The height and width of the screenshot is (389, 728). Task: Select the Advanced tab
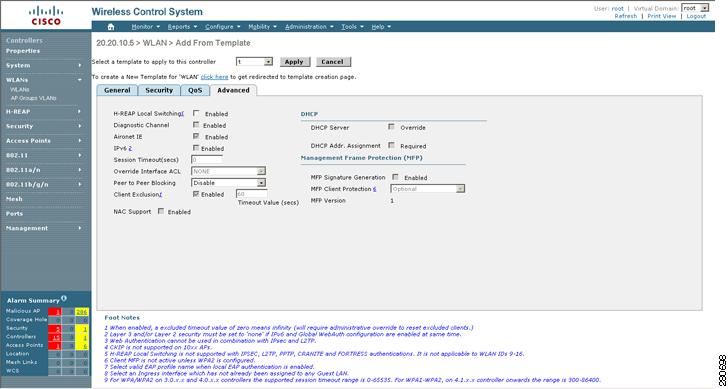coord(234,90)
